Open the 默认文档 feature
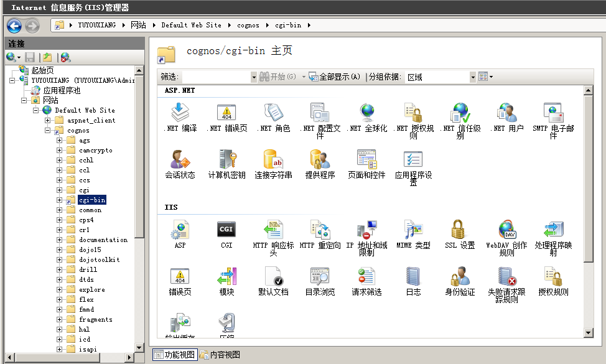Screen dimensions: 606x364 click(x=273, y=281)
